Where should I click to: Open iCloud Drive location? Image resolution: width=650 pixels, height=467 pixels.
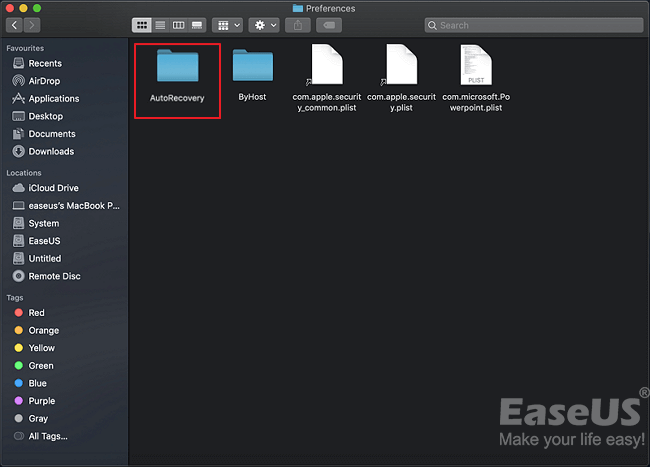tap(46, 188)
